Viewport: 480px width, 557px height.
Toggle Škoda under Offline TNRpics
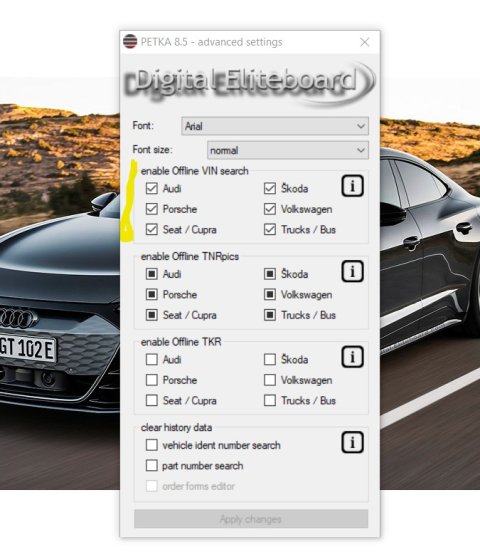click(270, 274)
